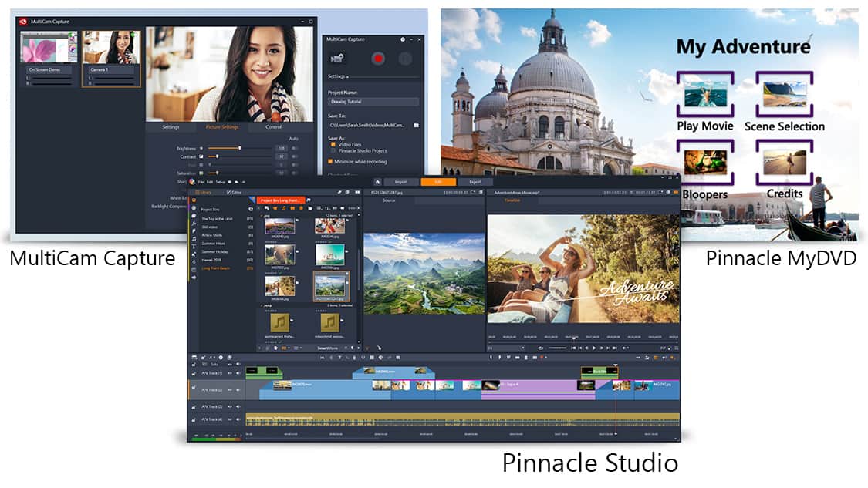Collapse the audio group below the jpg thumbnails
Image resolution: width=868 pixels, height=488 pixels.
pos(262,305)
